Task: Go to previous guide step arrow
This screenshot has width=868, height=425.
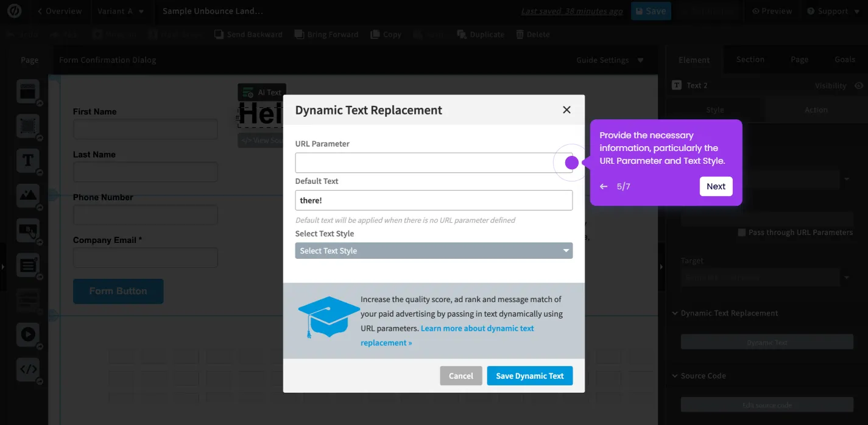Action: [604, 186]
